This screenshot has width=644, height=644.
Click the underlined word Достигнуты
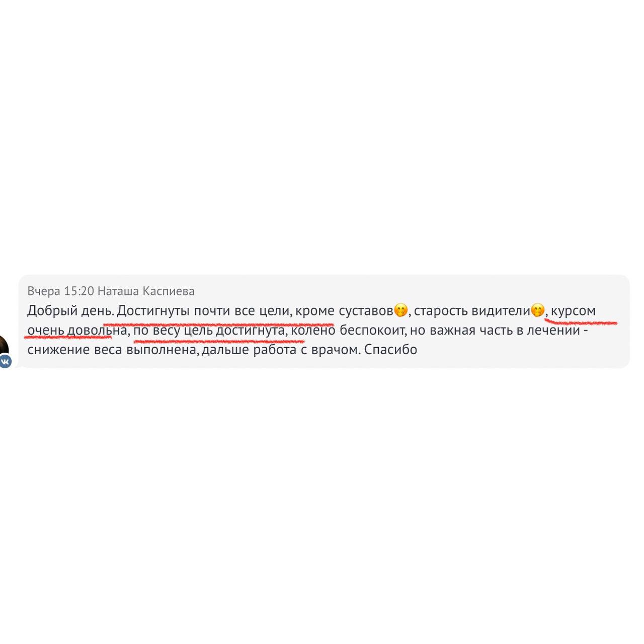153,311
